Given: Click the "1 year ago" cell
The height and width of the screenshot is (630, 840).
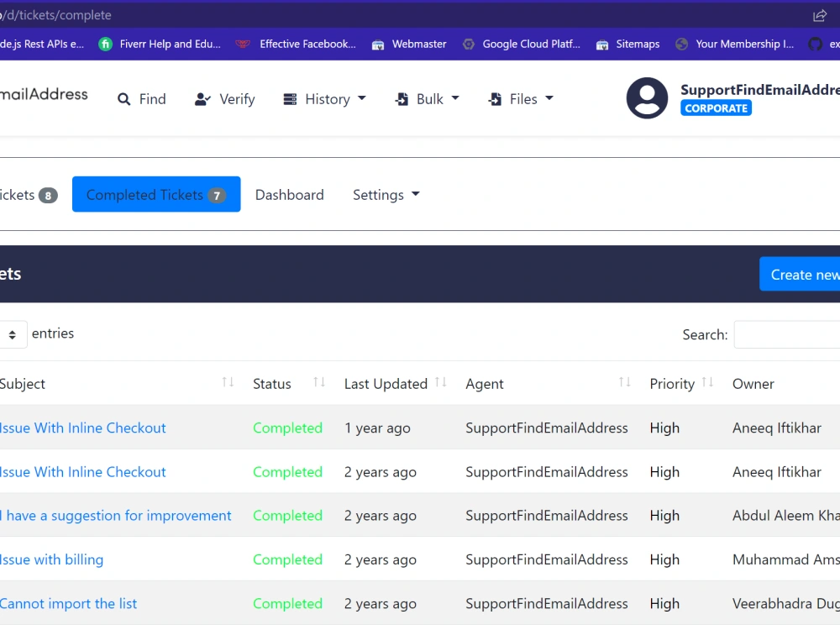Looking at the screenshot, I should coord(377,428).
